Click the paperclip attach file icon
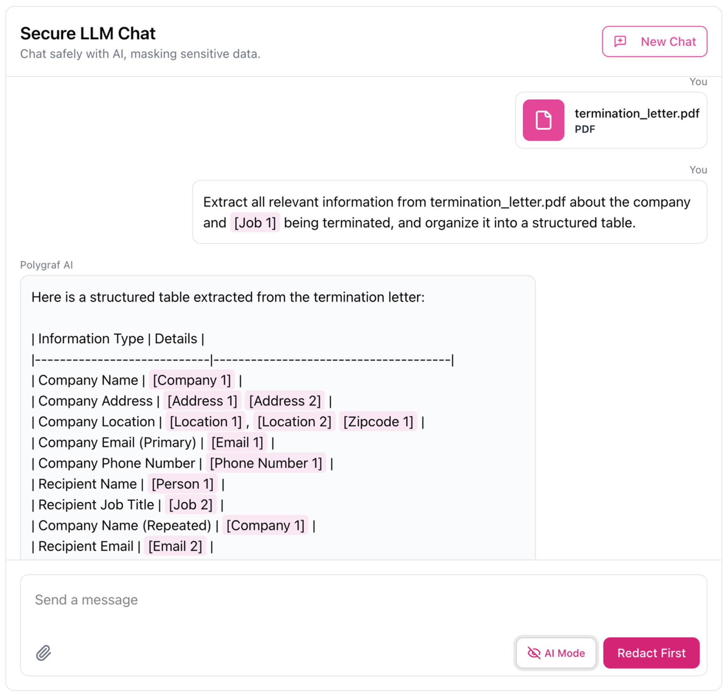Image resolution: width=728 pixels, height=700 pixels. click(x=43, y=653)
